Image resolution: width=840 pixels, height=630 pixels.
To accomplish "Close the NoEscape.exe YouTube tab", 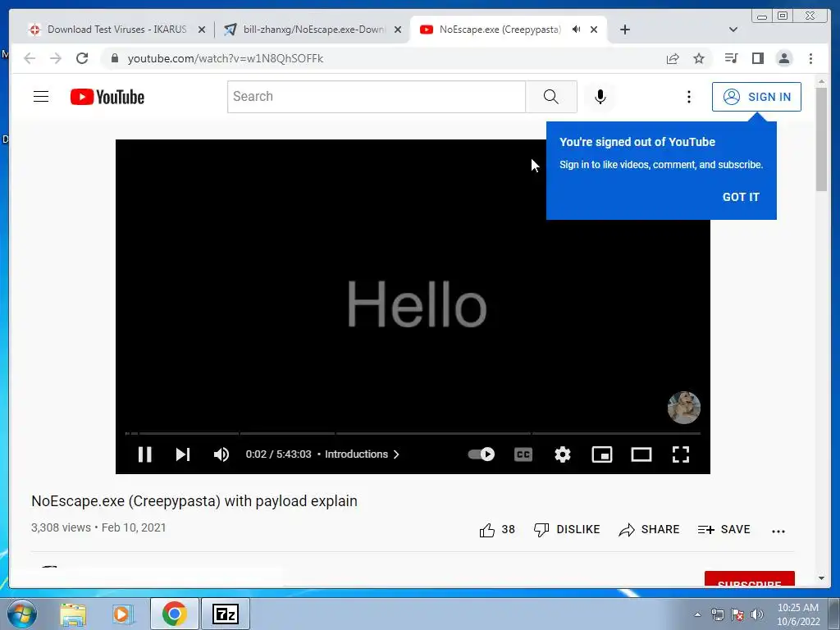I will 594,30.
